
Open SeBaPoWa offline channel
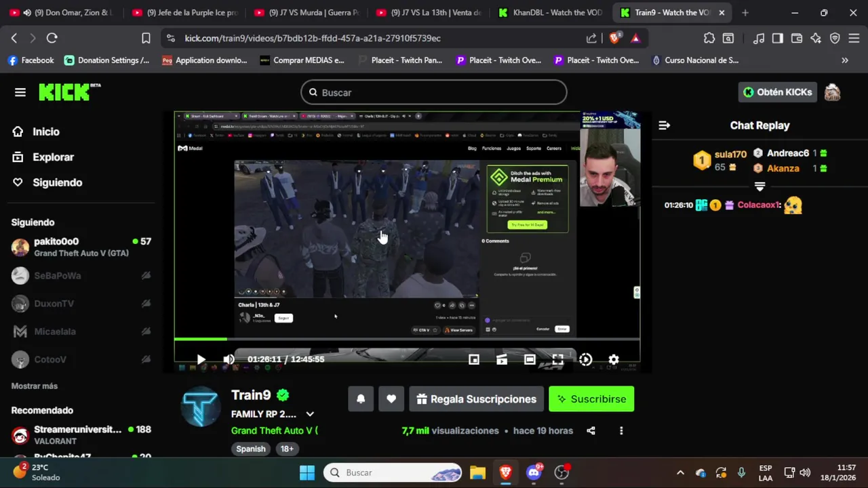coord(81,275)
